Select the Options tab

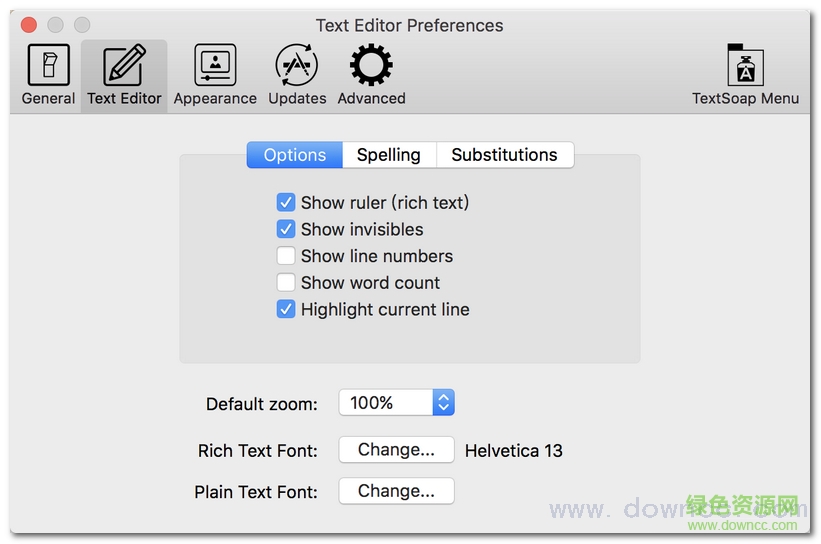(x=295, y=155)
